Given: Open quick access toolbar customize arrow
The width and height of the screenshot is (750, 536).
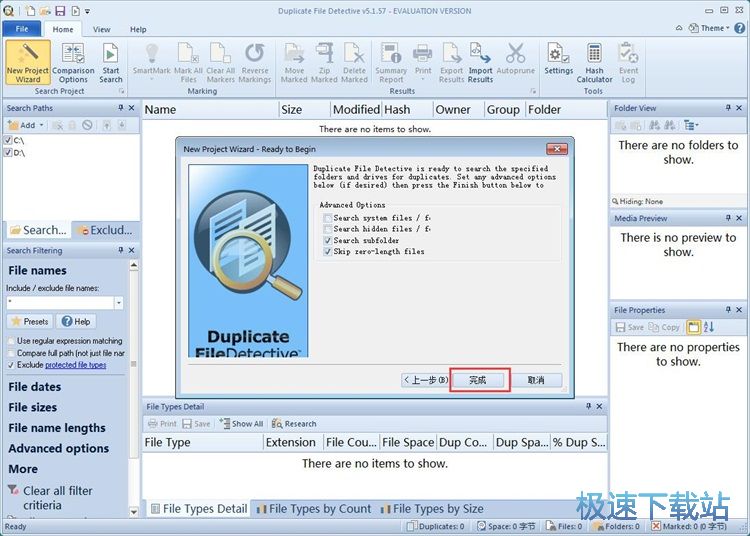Looking at the screenshot, I should point(88,11).
